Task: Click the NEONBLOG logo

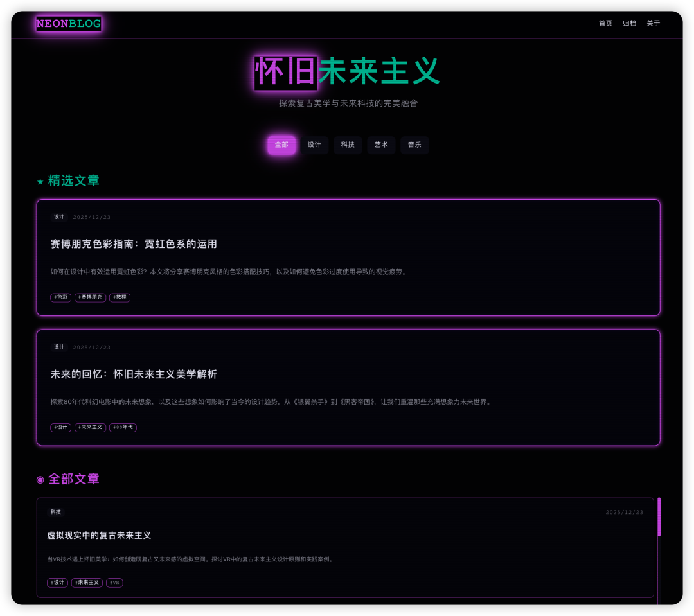Action: click(68, 24)
